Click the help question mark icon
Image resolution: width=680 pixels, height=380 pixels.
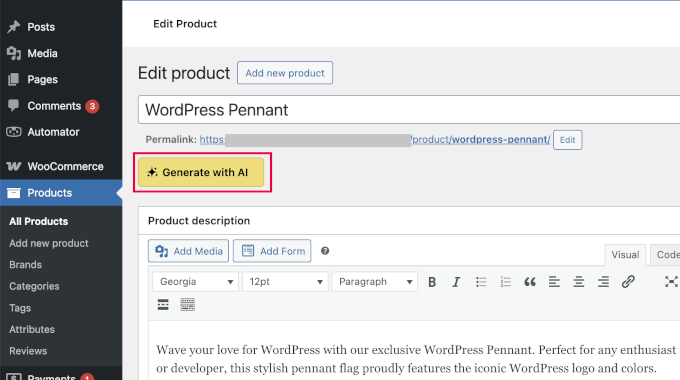pyautogui.click(x=325, y=251)
